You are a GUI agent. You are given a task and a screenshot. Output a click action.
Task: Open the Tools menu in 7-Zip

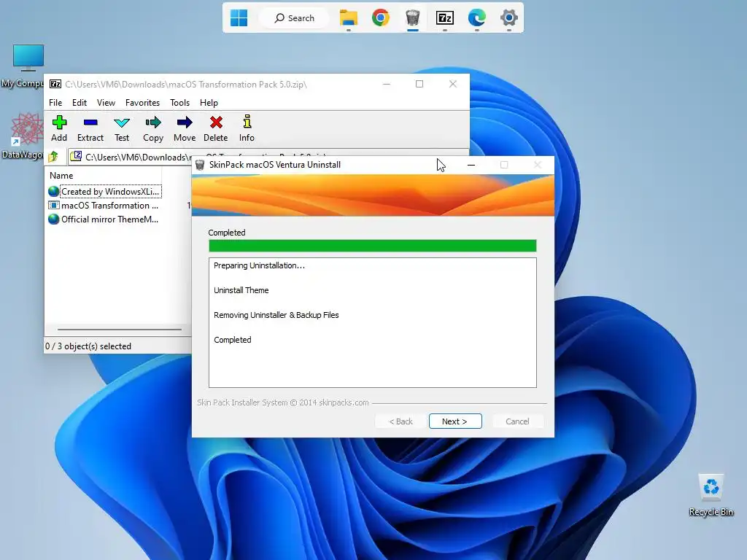tap(179, 102)
